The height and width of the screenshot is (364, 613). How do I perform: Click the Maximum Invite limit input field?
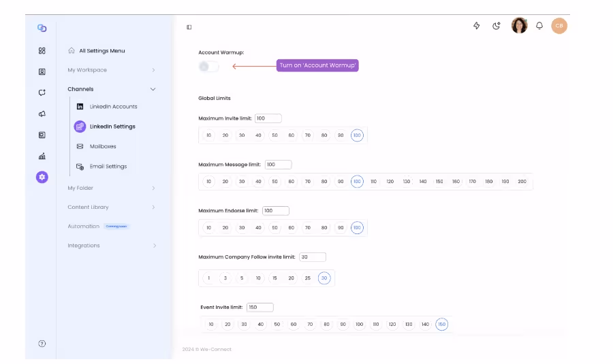pyautogui.click(x=268, y=118)
